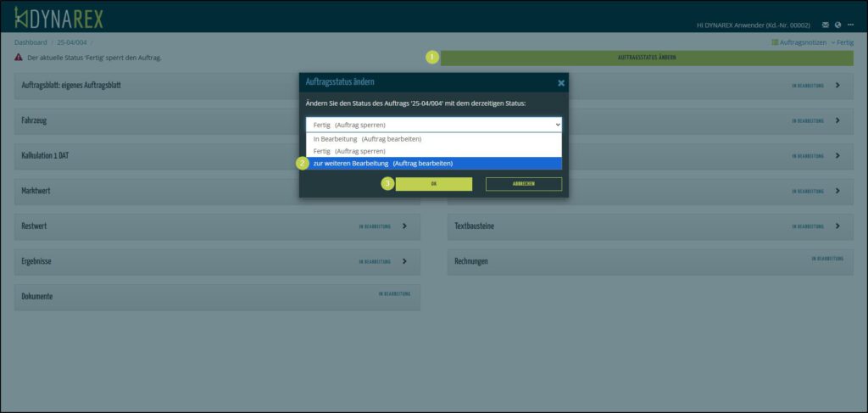Click the red warning triangle icon
The image size is (868, 413).
pyautogui.click(x=19, y=58)
